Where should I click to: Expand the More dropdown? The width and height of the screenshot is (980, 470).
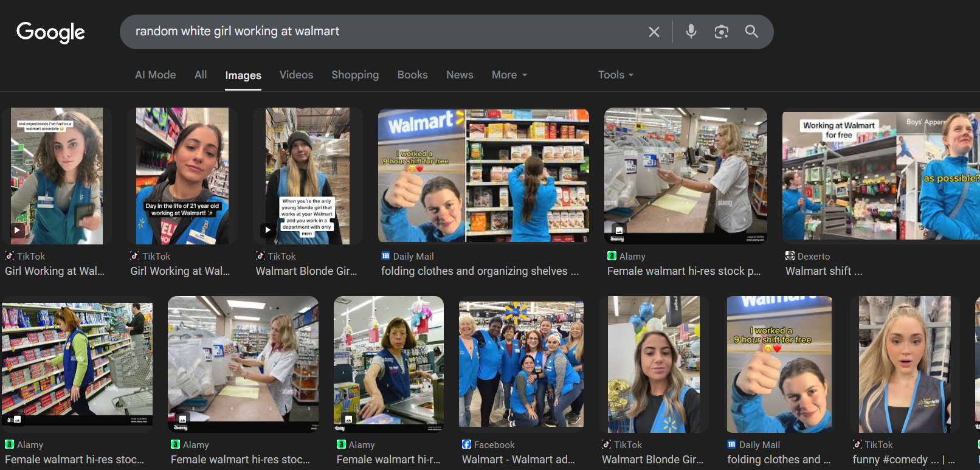coord(509,75)
